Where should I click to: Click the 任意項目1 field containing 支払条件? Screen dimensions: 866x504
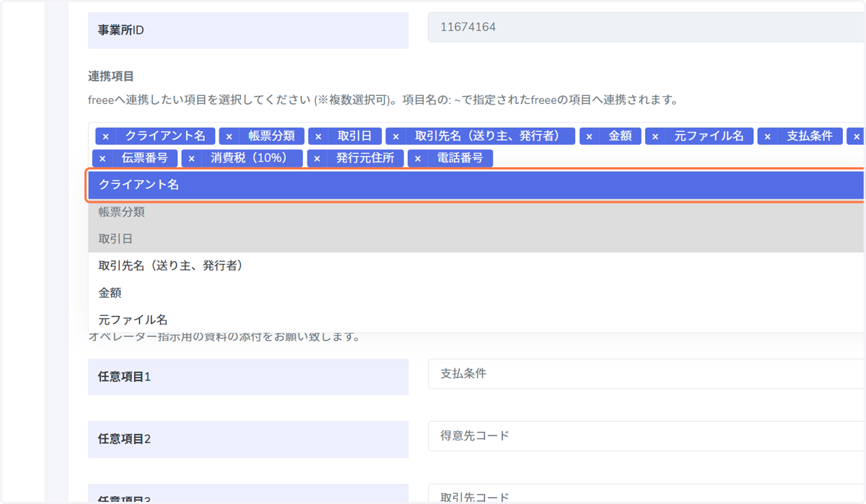click(x=647, y=373)
